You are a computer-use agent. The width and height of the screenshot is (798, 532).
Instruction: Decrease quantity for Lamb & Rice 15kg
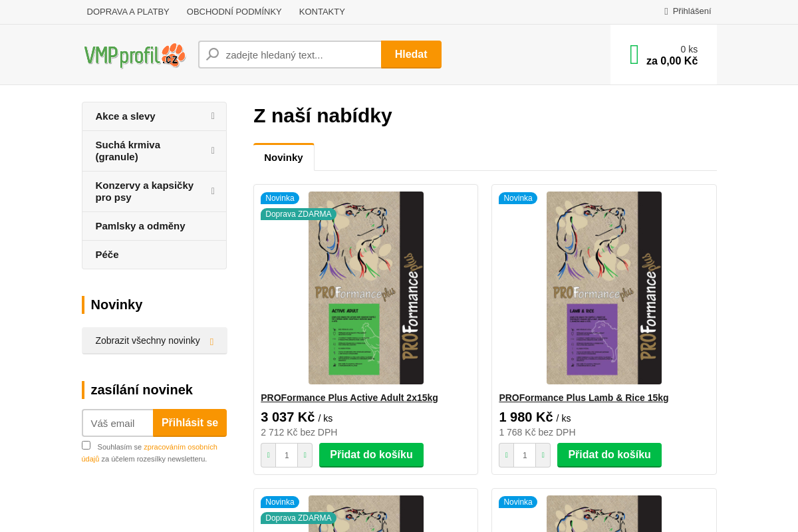pos(506,456)
